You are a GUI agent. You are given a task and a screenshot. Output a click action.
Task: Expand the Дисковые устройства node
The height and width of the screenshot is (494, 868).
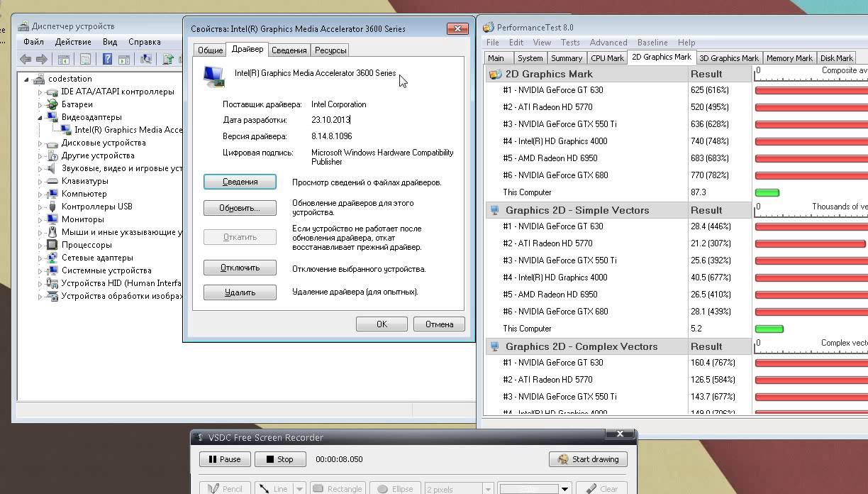pyautogui.click(x=40, y=143)
